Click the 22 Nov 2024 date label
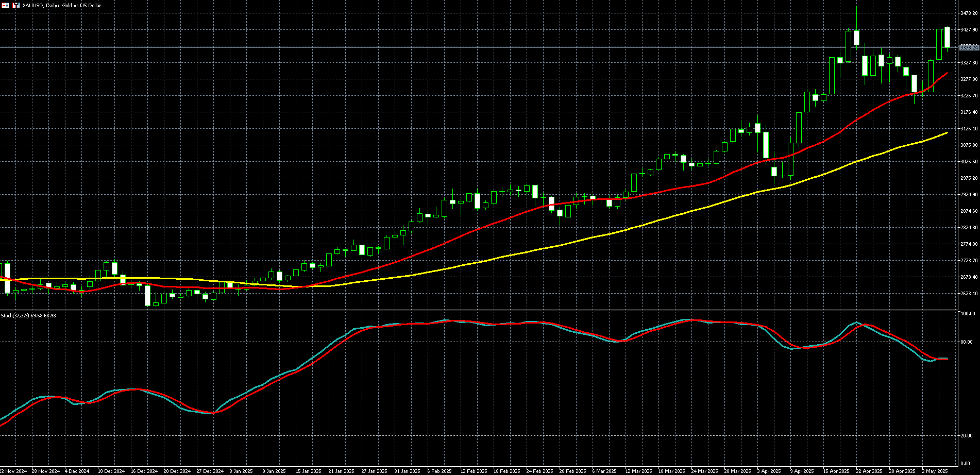This screenshot has height=475, width=980. (x=13, y=471)
